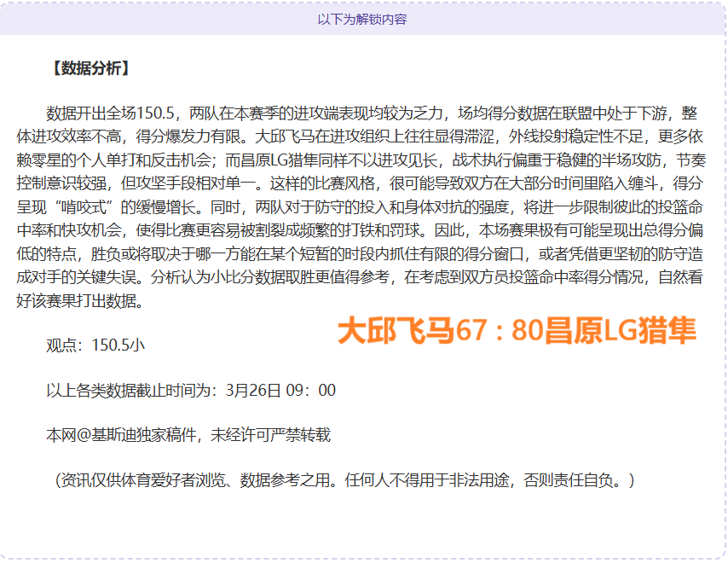This screenshot has width=728, height=563.
Task: Click the cutoff time "3月26日 09：00"
Action: [280, 390]
